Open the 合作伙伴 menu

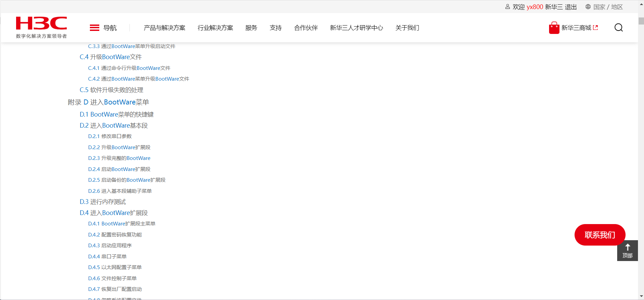tap(306, 28)
